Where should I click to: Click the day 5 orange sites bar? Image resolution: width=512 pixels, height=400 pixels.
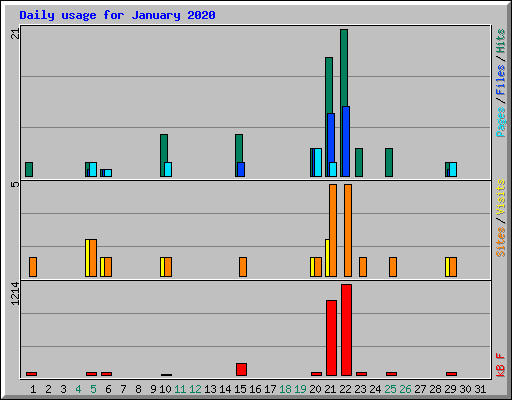point(93,258)
